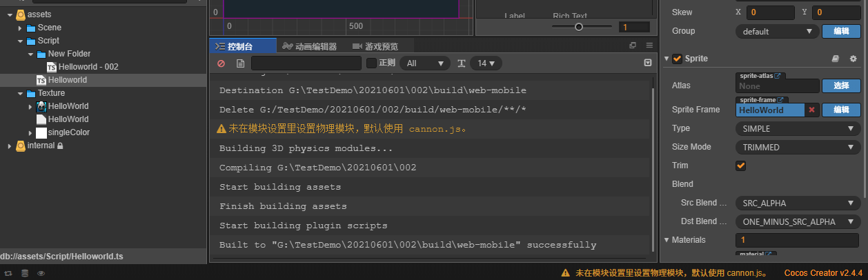868x280 pixels.
Task: Switch to the 动画编辑器 tab
Action: pos(310,46)
